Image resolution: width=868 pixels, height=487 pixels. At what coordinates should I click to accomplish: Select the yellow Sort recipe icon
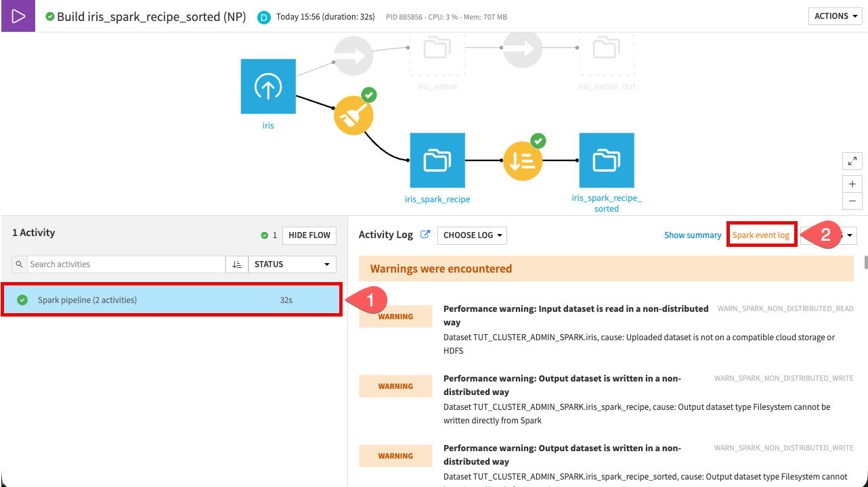click(523, 161)
